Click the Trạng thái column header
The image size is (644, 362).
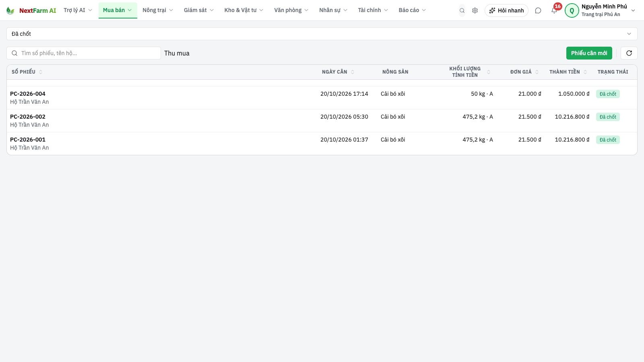coord(613,72)
